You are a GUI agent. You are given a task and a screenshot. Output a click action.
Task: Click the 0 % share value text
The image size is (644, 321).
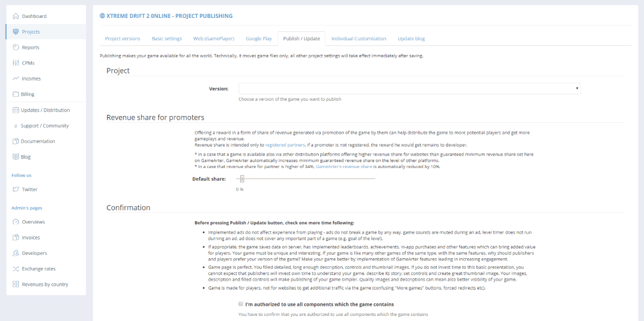[x=240, y=189]
